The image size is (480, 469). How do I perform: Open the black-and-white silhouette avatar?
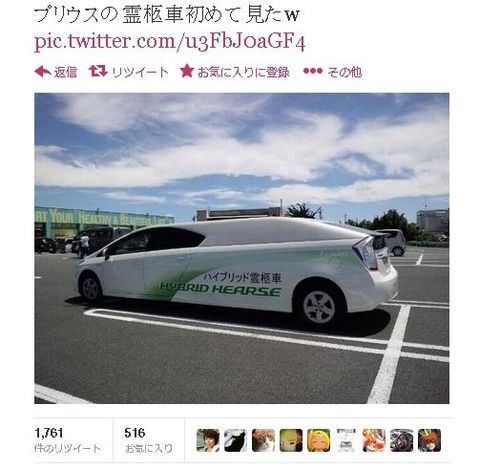click(236, 440)
